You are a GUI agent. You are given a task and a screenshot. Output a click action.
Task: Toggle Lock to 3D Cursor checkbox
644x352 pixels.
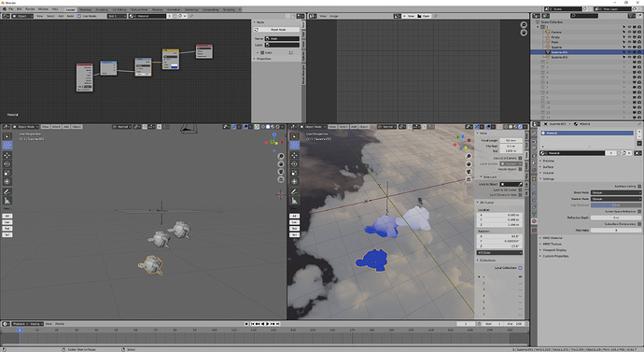(x=520, y=190)
